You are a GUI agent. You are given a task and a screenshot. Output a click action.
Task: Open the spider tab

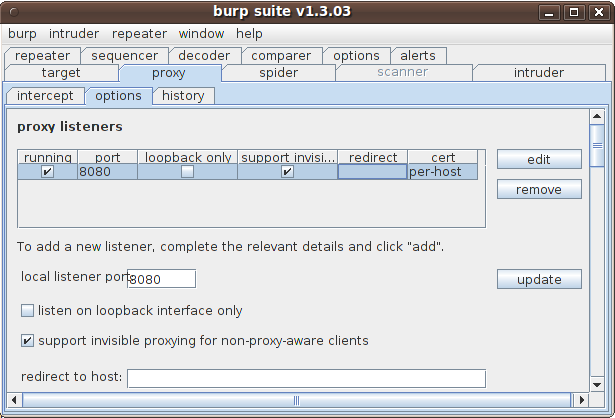click(278, 73)
